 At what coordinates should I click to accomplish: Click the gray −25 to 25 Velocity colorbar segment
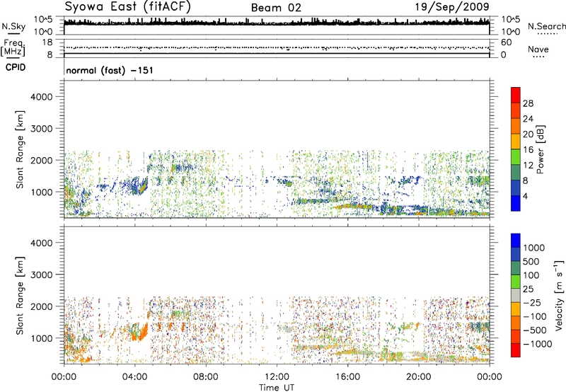(516, 295)
